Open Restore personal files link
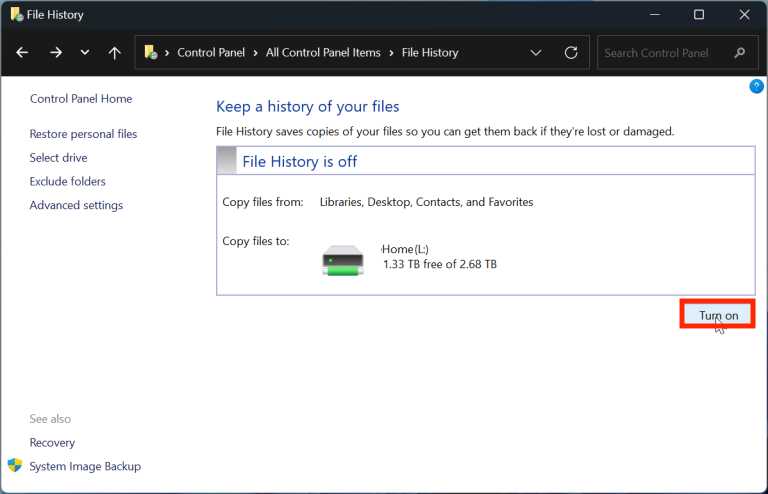 (83, 134)
